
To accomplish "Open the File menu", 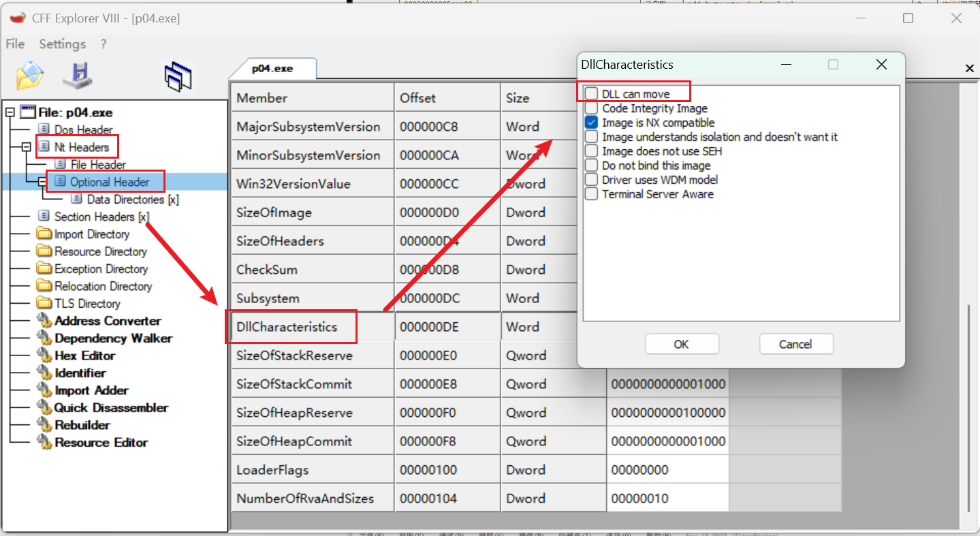I will click(15, 44).
